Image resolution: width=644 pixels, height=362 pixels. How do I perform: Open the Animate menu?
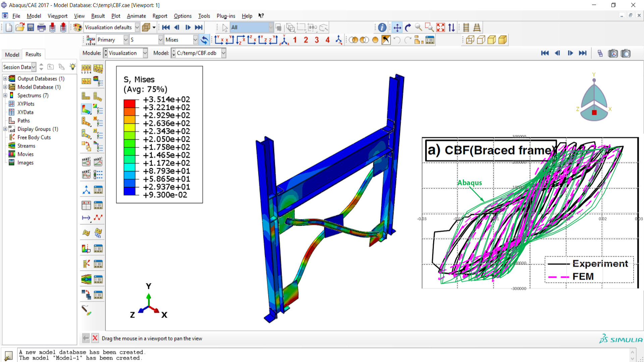[x=136, y=16]
